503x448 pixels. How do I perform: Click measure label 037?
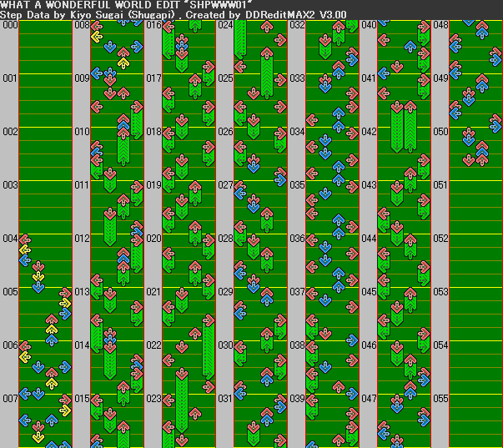(297, 292)
